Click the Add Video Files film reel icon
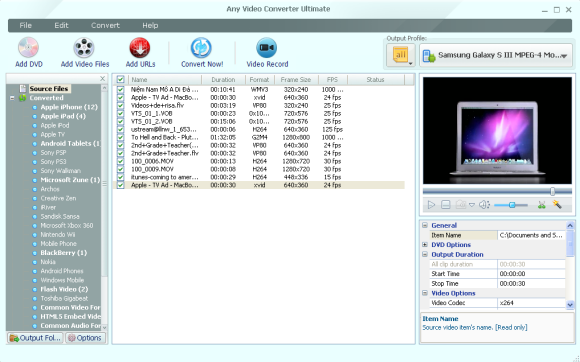 tap(84, 48)
